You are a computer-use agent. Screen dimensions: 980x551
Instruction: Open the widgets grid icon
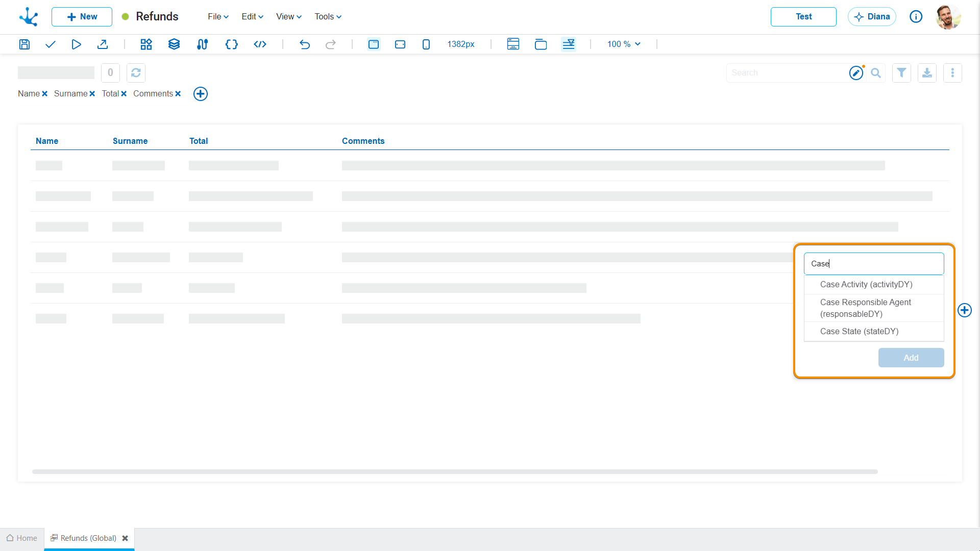pyautogui.click(x=146, y=44)
